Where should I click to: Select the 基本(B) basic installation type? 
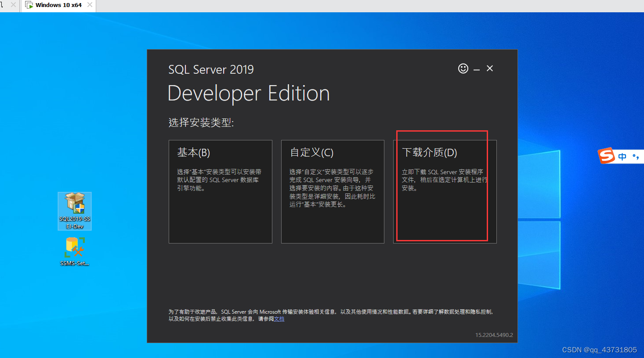coord(221,192)
